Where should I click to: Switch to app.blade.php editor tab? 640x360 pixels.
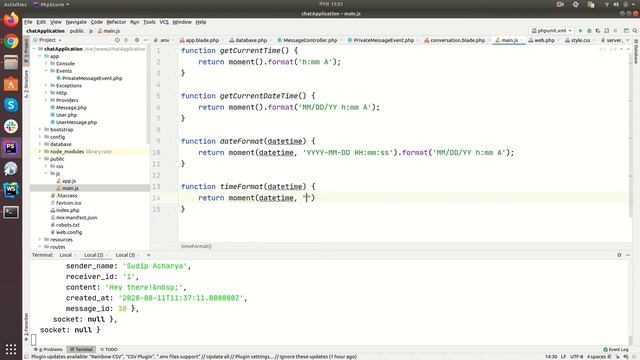click(x=199, y=40)
